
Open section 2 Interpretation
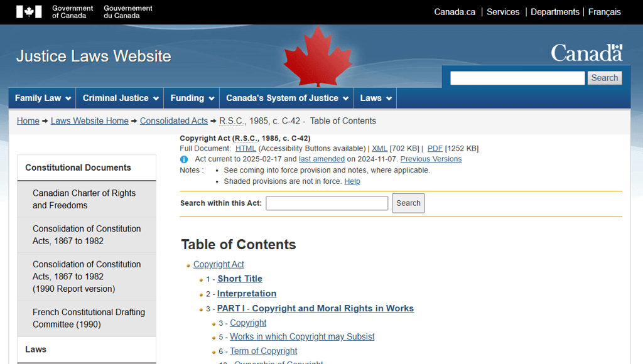tap(246, 294)
